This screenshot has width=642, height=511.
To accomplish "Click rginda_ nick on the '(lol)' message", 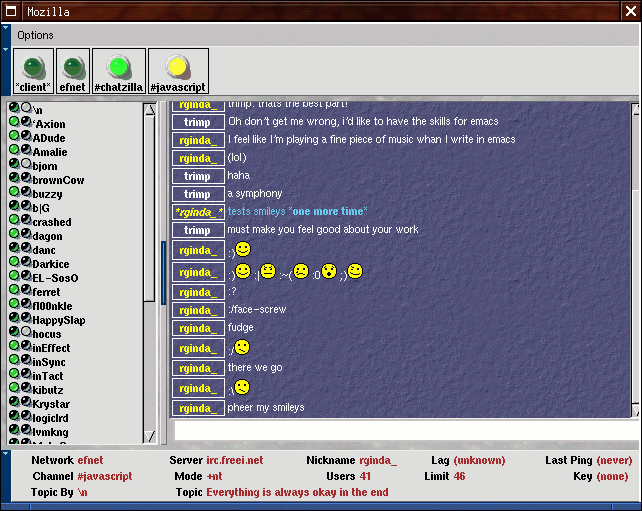I will [198, 158].
